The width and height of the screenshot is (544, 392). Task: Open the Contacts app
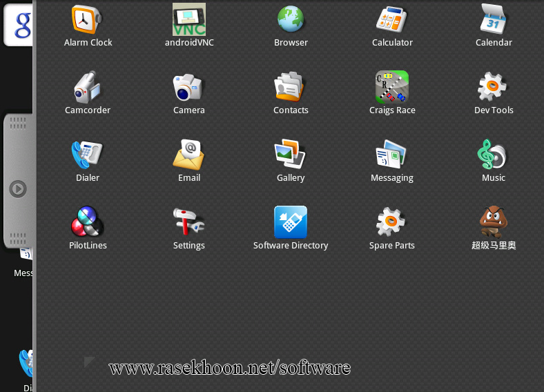coord(291,88)
